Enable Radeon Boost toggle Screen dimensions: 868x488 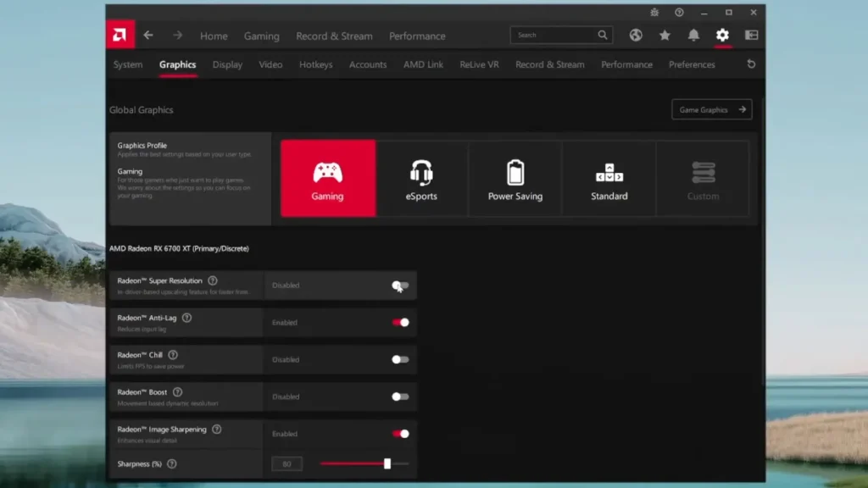click(x=400, y=396)
